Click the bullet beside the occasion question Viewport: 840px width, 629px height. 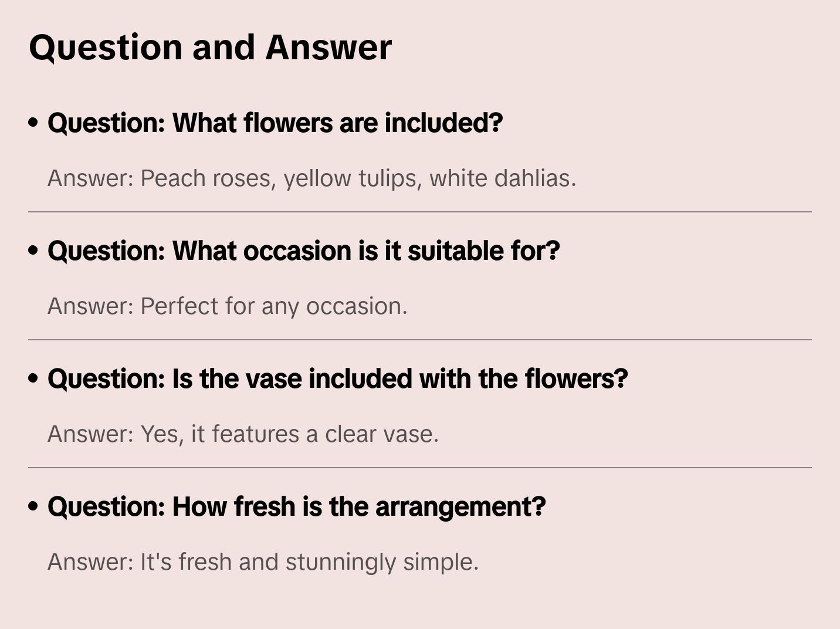click(x=33, y=251)
